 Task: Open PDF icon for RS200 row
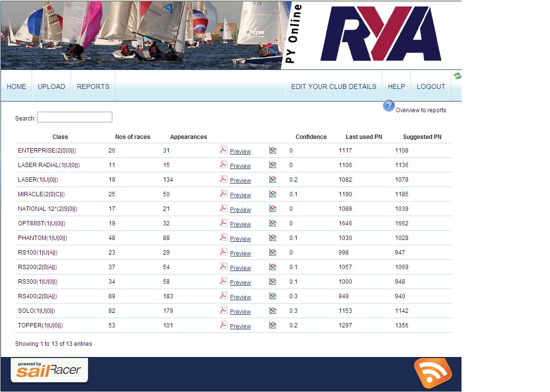coord(223,267)
